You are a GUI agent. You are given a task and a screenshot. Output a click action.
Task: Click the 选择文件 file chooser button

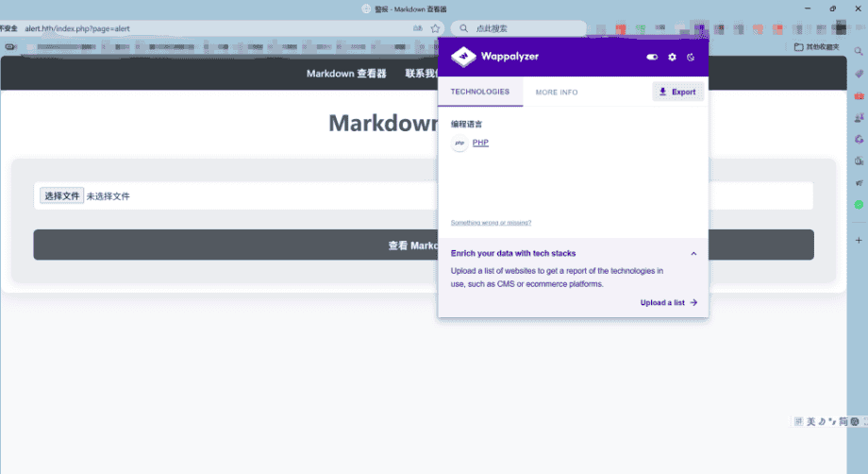pos(62,196)
